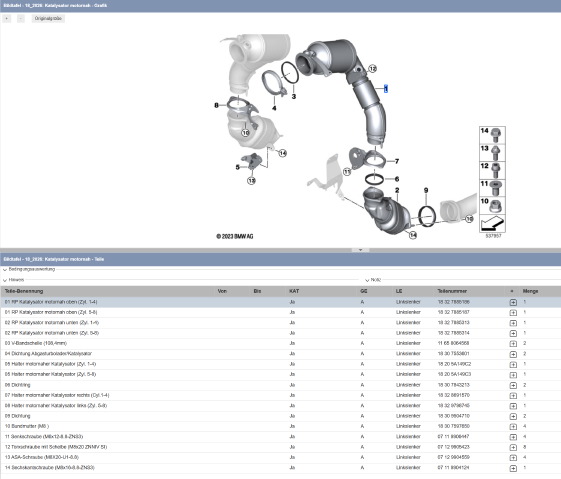561x479 pixels.
Task: Select row 10 Bundmutter (M8)
Action: click(280, 426)
